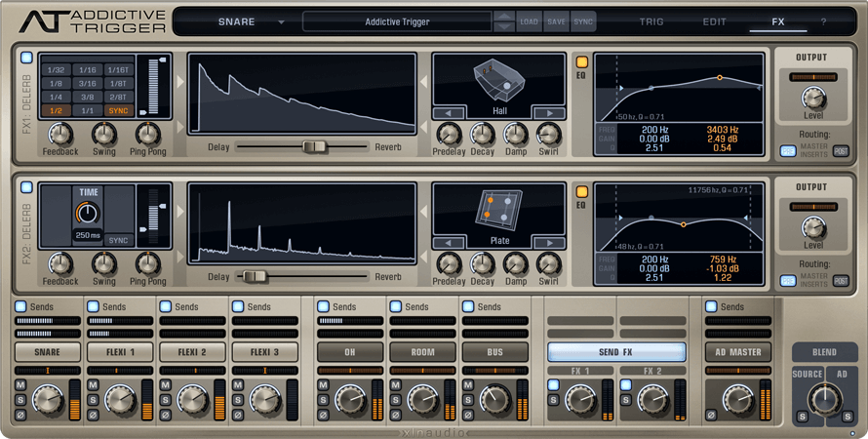Screen dimensions: 868x439
Task: Select next reverb type after Hall
Action: (548, 113)
